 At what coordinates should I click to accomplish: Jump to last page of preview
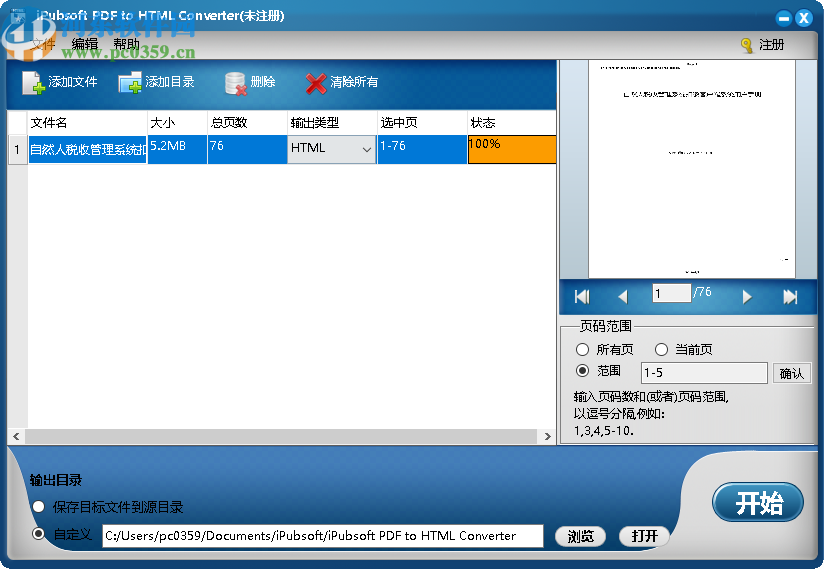790,297
